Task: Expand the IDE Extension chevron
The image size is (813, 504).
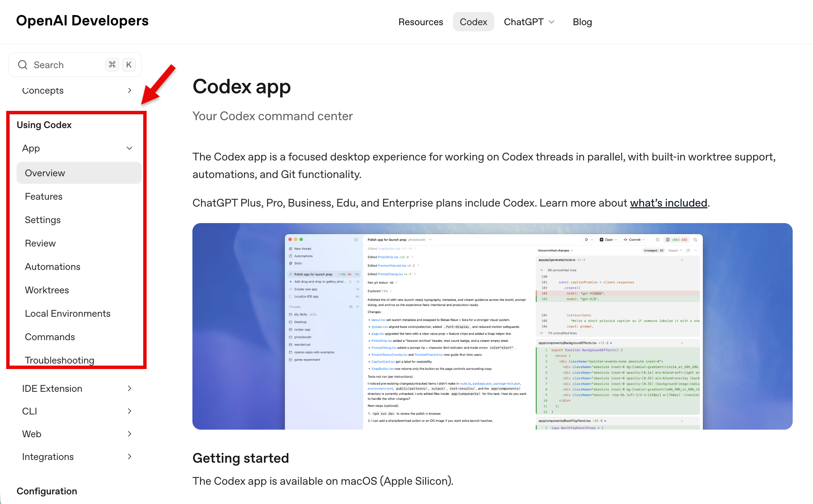Action: [x=129, y=389]
